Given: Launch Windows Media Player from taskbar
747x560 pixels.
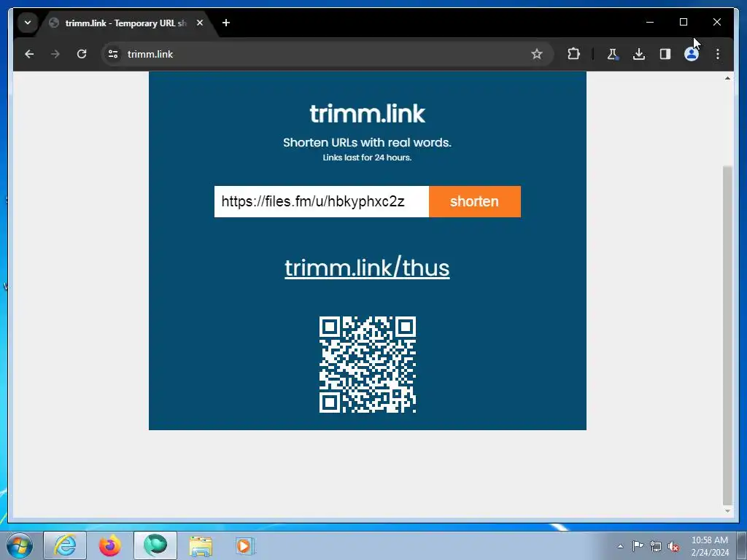Looking at the screenshot, I should (x=245, y=545).
